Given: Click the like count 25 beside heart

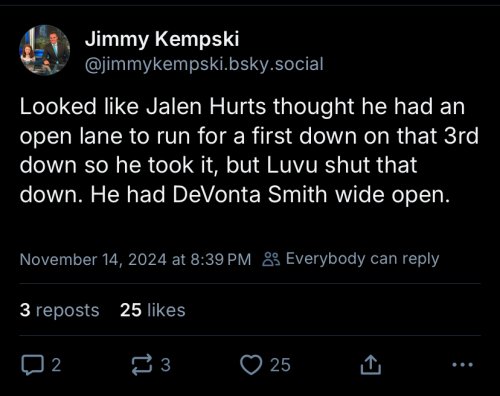Looking at the screenshot, I should coord(280,365).
